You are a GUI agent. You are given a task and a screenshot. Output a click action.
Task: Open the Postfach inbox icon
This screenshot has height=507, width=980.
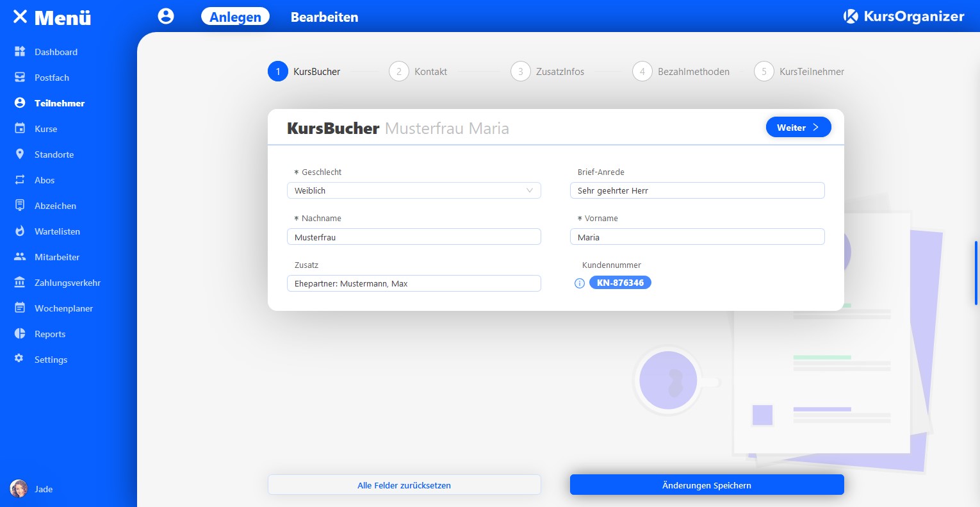20,78
